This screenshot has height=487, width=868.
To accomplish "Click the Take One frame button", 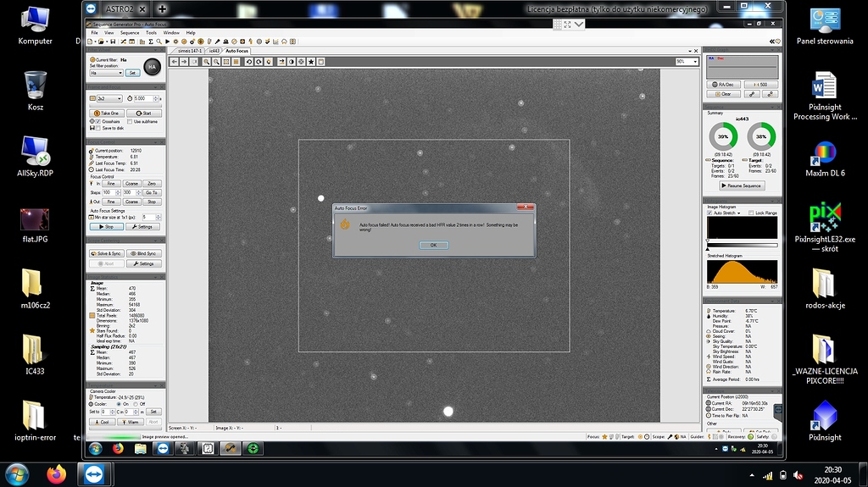I will (108, 113).
